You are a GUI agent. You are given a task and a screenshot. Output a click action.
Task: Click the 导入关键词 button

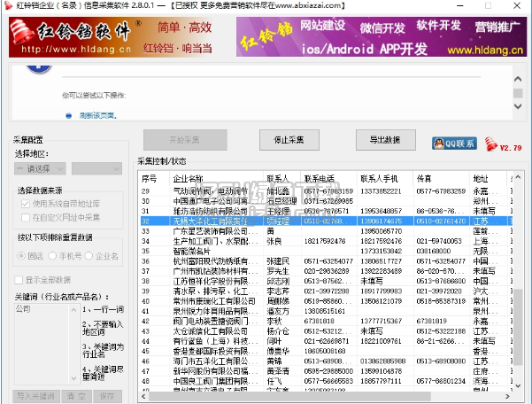(36, 396)
